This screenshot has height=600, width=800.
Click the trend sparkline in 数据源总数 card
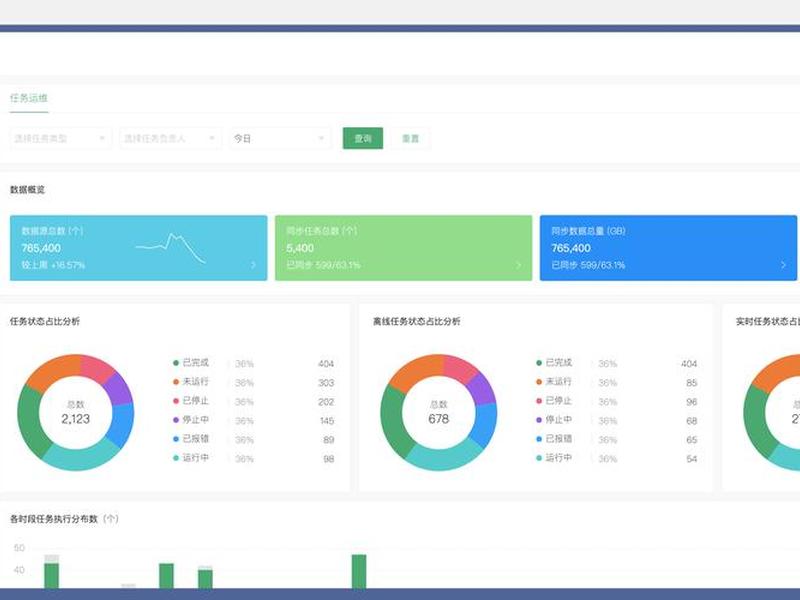point(170,248)
